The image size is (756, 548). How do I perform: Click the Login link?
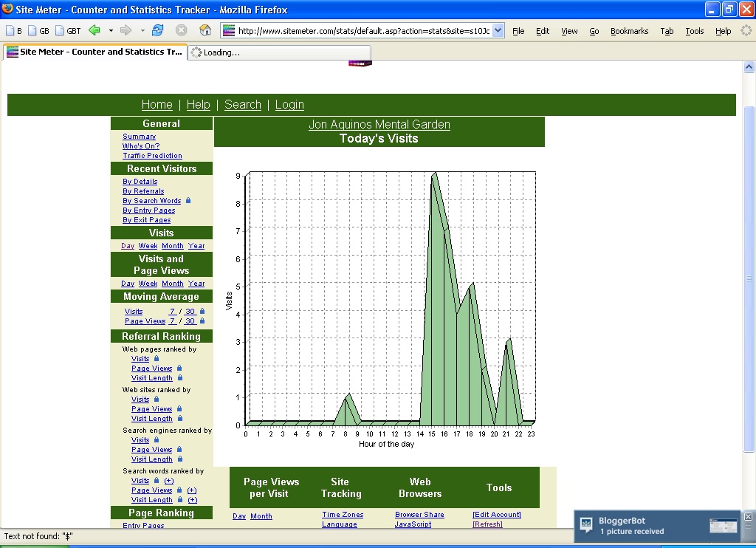coord(289,105)
